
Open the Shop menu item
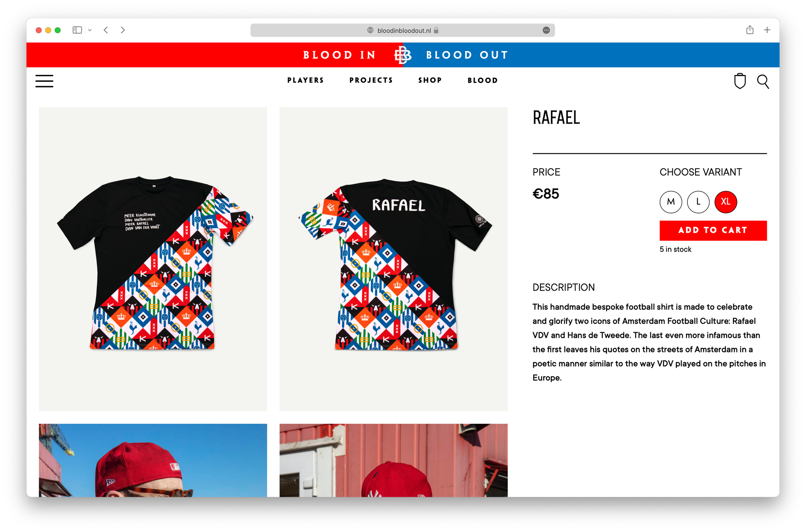point(430,80)
